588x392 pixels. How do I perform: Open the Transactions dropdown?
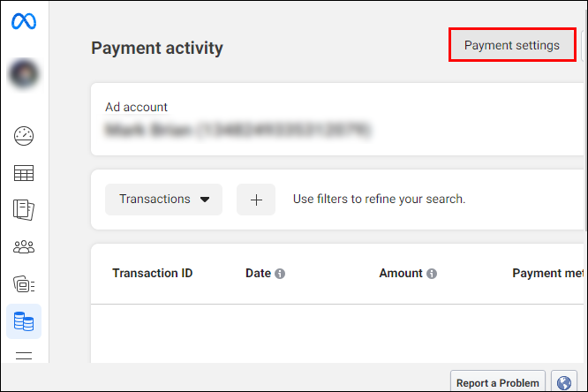point(163,200)
